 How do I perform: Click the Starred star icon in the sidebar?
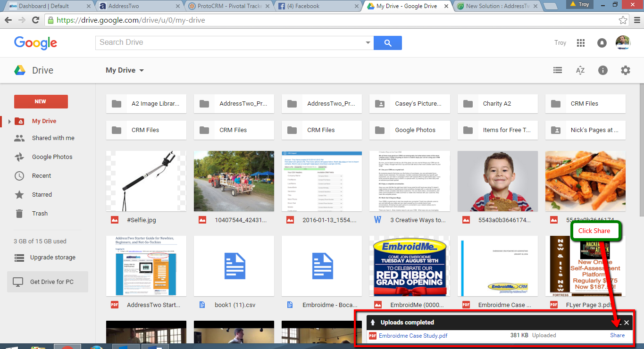19,194
